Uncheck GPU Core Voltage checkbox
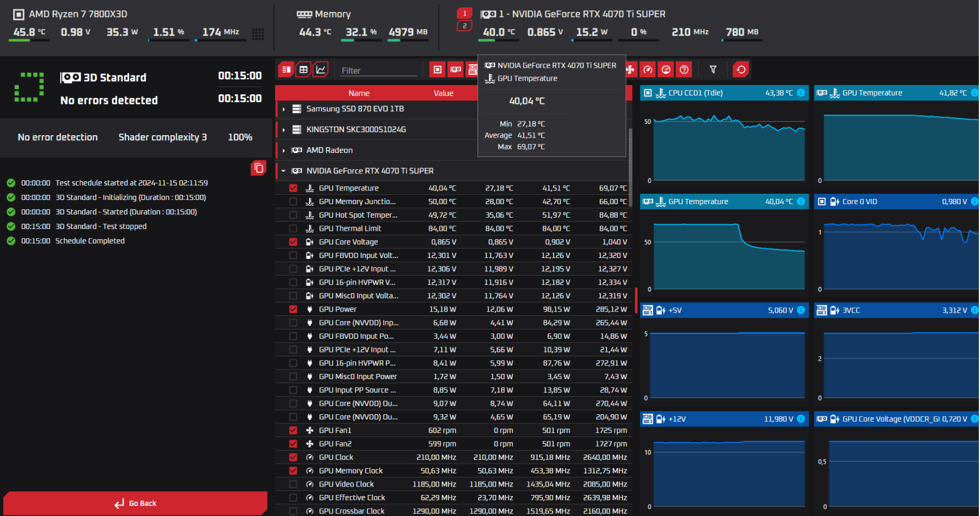Image resolution: width=980 pixels, height=516 pixels. pos(293,242)
